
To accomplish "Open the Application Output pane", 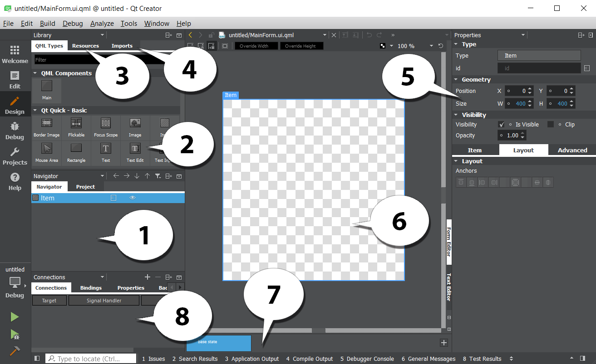I will click(252, 359).
